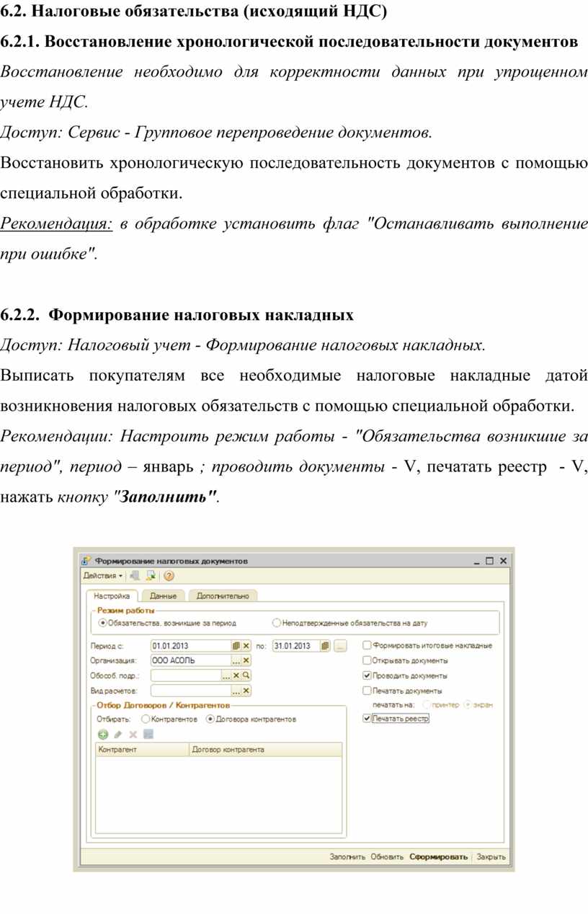Image resolution: width=588 pixels, height=914 pixels.
Task: Clear the Вид расчетов field
Action: [246, 691]
